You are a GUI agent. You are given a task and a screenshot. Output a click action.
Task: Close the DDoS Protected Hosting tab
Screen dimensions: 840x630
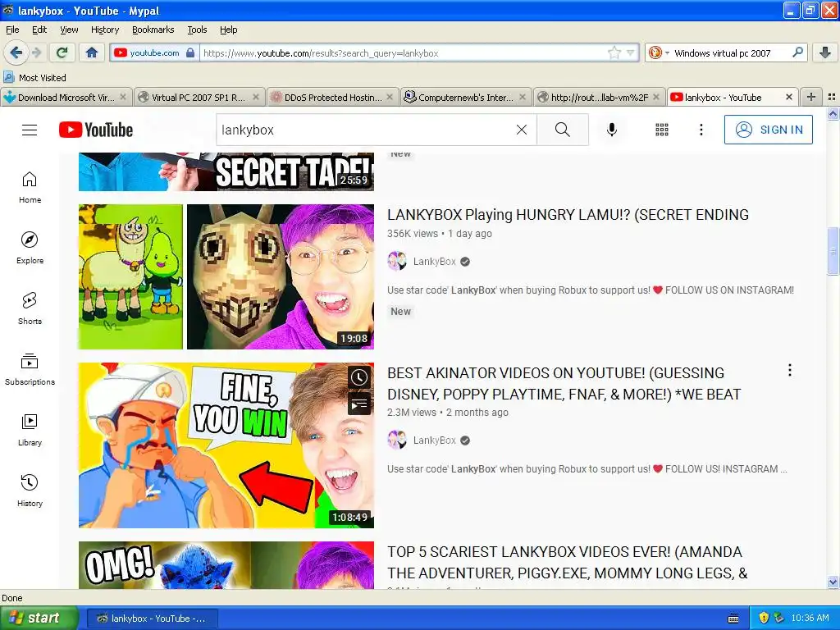[390, 97]
